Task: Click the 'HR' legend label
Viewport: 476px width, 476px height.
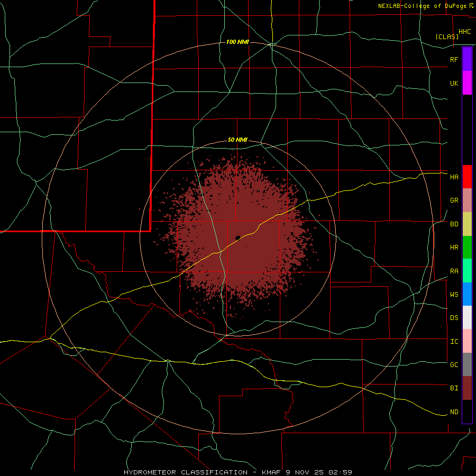Action: tap(454, 248)
